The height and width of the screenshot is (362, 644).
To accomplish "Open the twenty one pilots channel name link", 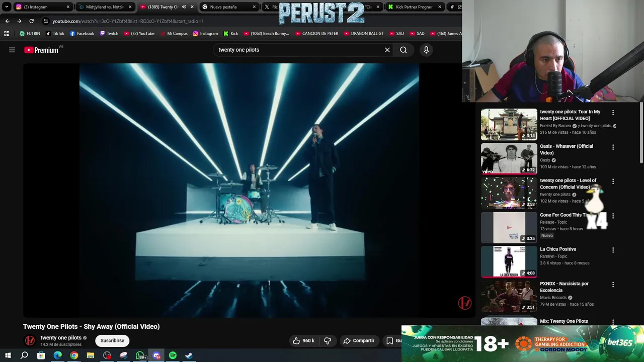I will [x=61, y=338].
